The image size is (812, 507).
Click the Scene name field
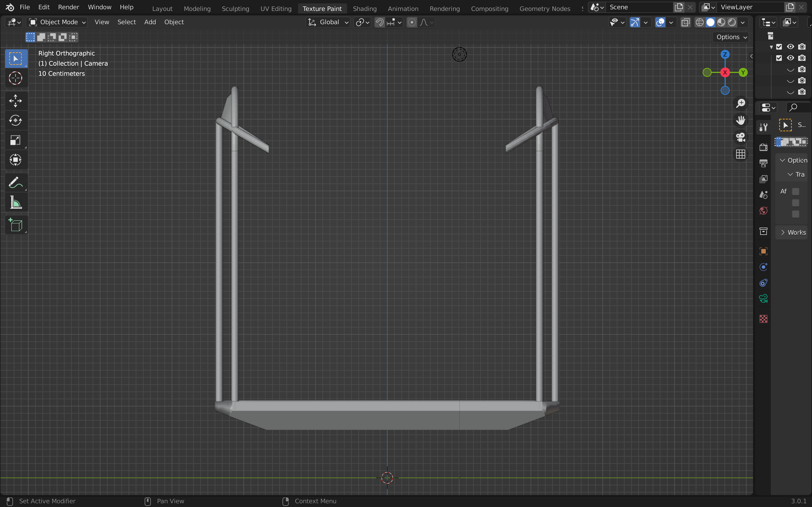coord(637,7)
